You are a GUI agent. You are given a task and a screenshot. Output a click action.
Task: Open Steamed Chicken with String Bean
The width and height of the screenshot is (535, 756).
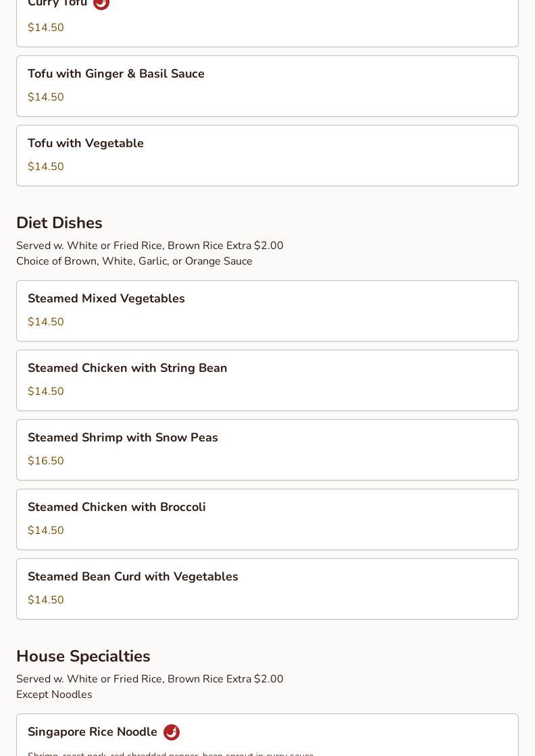(128, 369)
